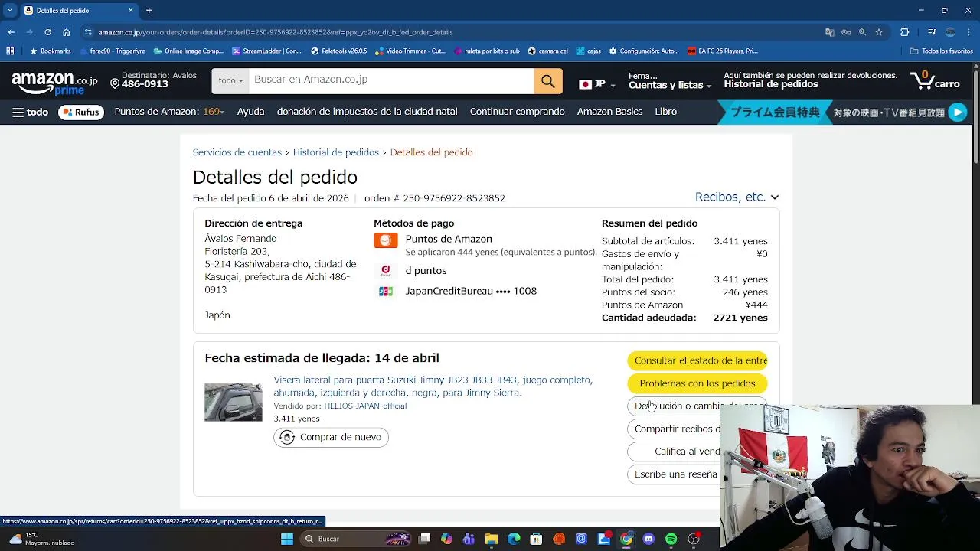The image size is (980, 551).
Task: Open ferac90 - Triggerfyre bookmark
Action: [112, 51]
